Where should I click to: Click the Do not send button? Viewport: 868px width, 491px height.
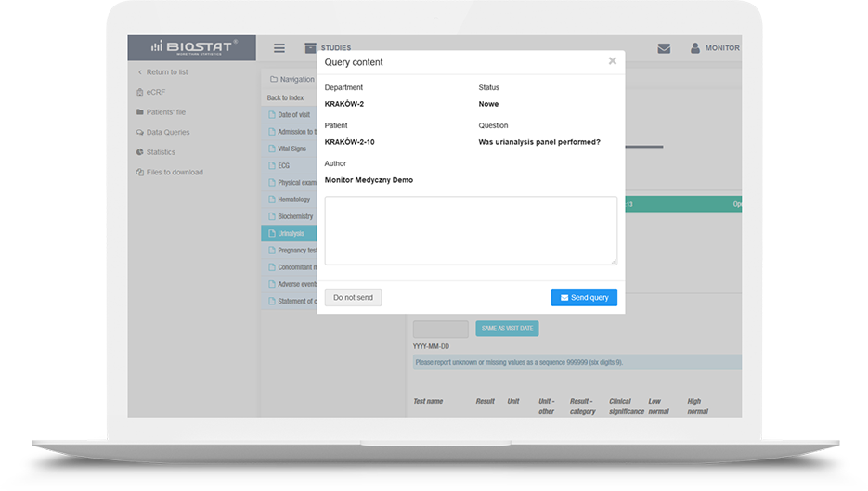353,297
